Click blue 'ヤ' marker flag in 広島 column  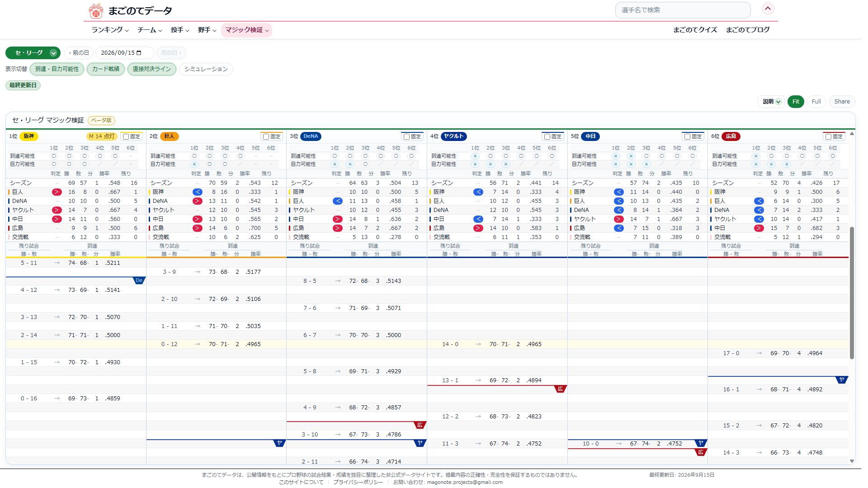[x=842, y=380]
